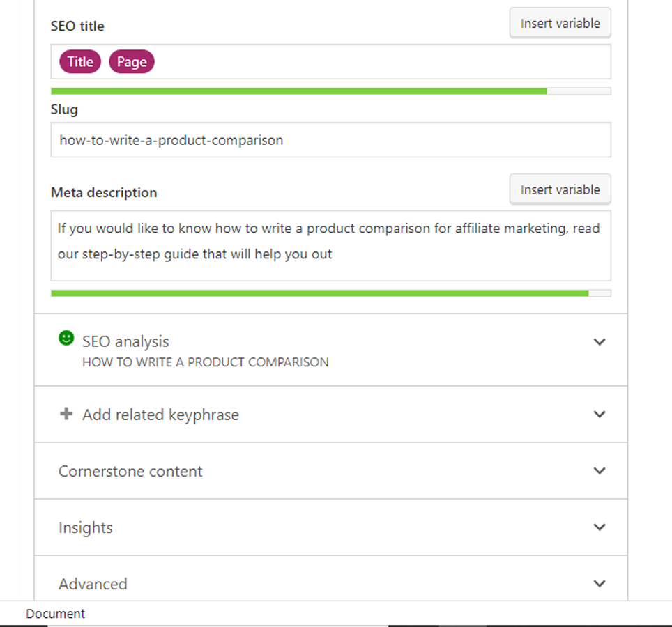Select the Title variable pill

80,62
